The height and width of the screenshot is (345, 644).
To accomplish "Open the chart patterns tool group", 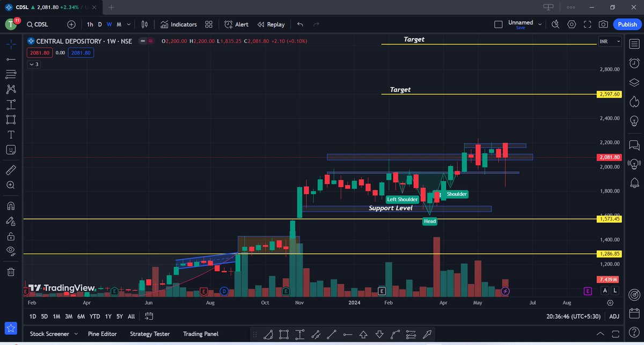I will click(x=11, y=89).
